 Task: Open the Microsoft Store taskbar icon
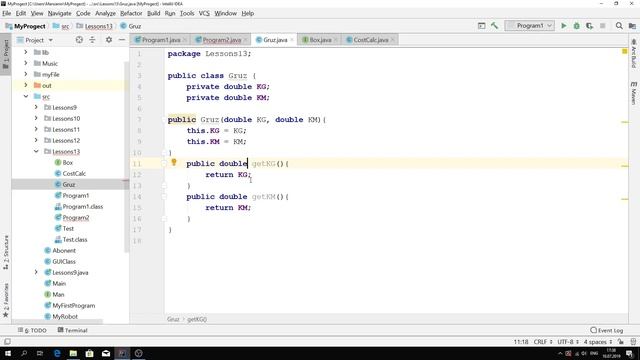(x=89, y=353)
